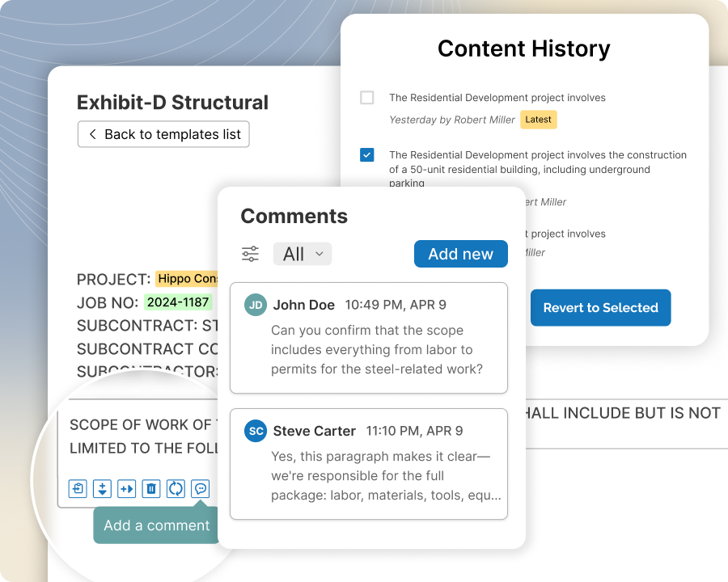Click the copy/paste block icon in the toolbar
Screen dimensions: 728x582
[78, 489]
